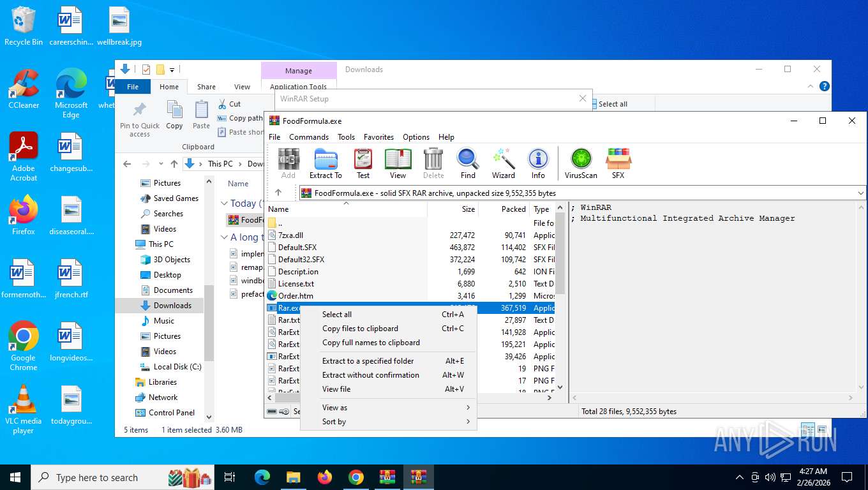Screen dimensions: 868x490
Task: Open the Wizard toolbar icon
Action: click(503, 163)
